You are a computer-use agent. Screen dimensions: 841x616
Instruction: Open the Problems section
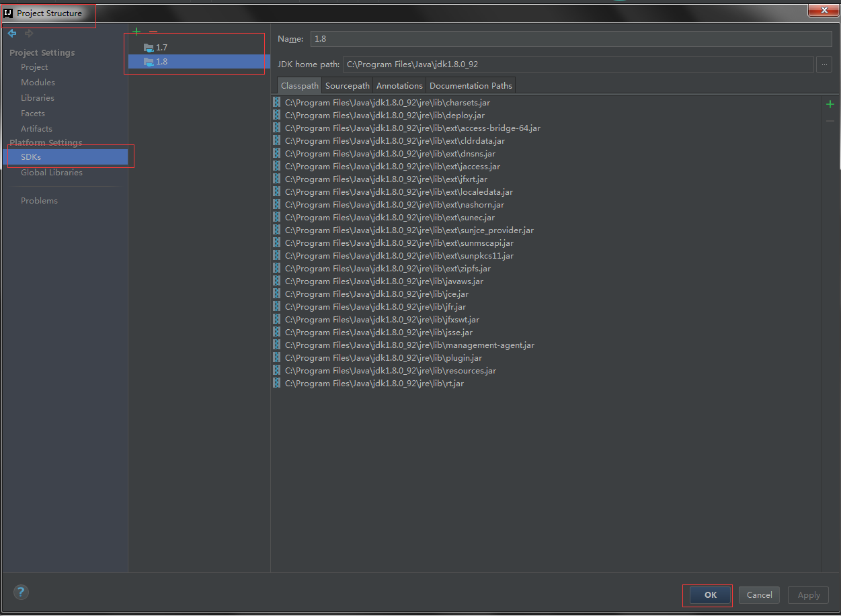pos(39,201)
